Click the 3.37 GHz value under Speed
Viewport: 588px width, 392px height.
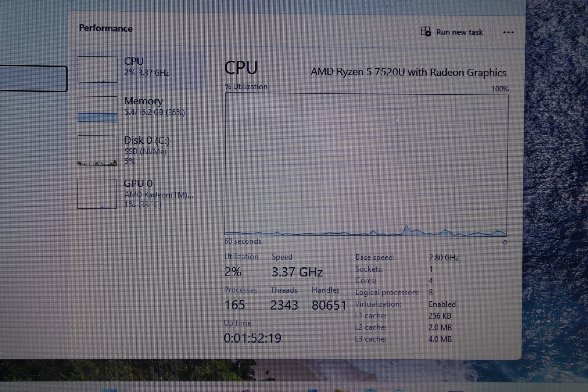[x=297, y=272]
